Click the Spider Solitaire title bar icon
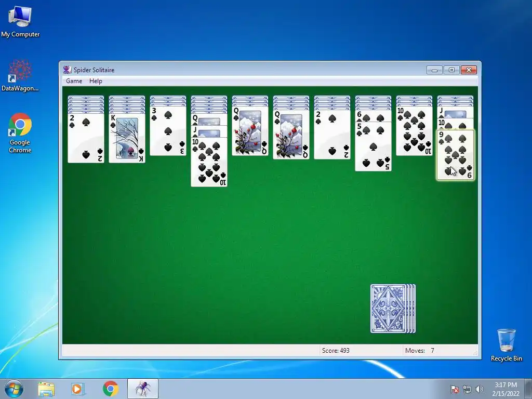532x399 pixels. point(67,70)
